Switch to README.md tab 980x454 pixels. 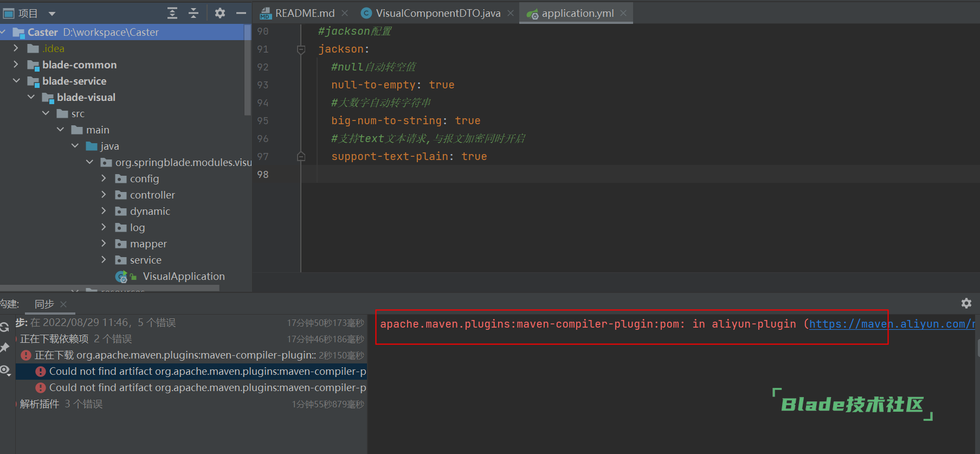[305, 13]
